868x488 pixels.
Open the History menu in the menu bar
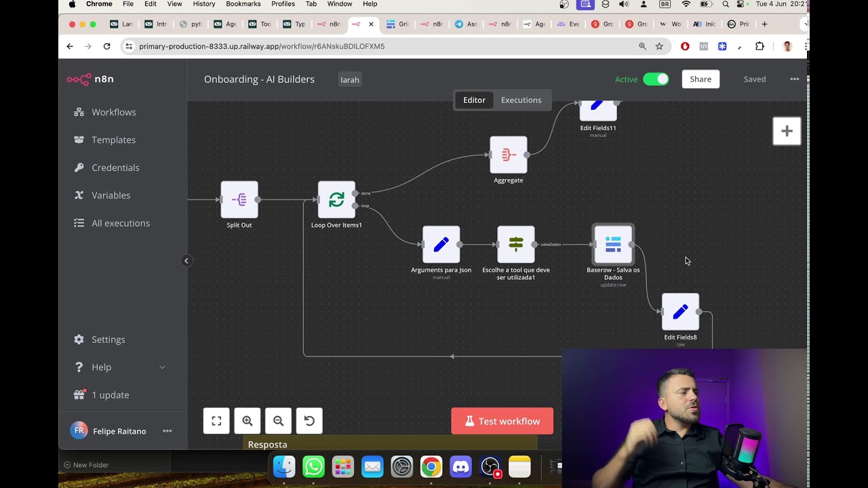click(x=204, y=4)
